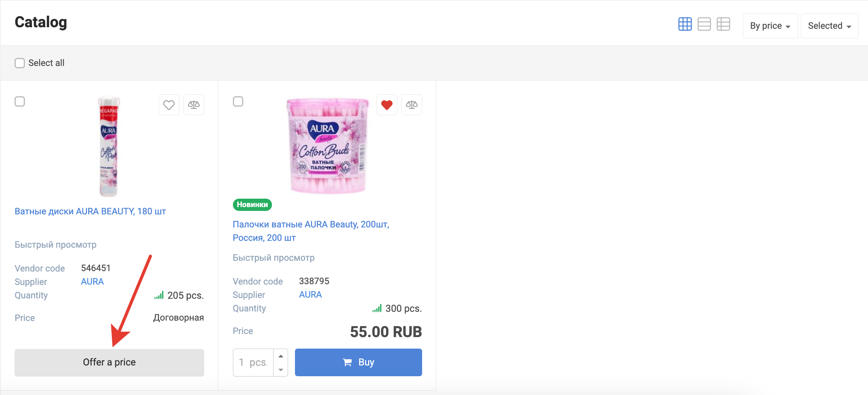Expand the Selected dropdown

(829, 26)
